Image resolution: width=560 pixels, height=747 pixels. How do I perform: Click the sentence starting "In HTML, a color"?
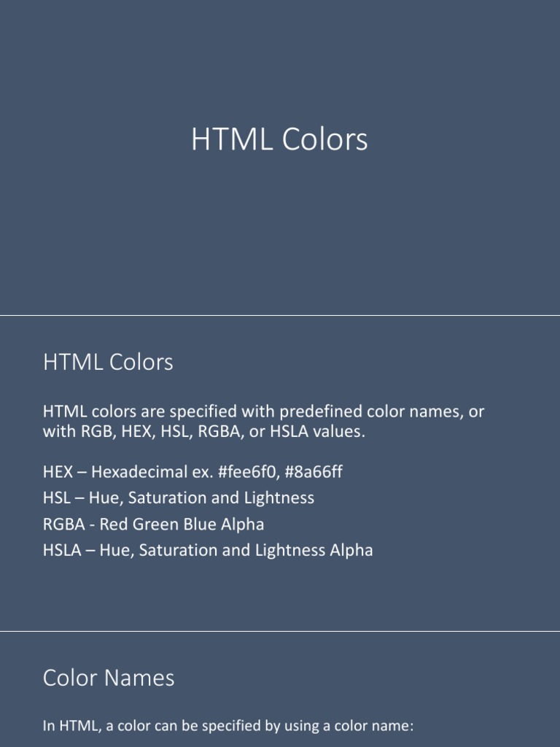(228, 726)
